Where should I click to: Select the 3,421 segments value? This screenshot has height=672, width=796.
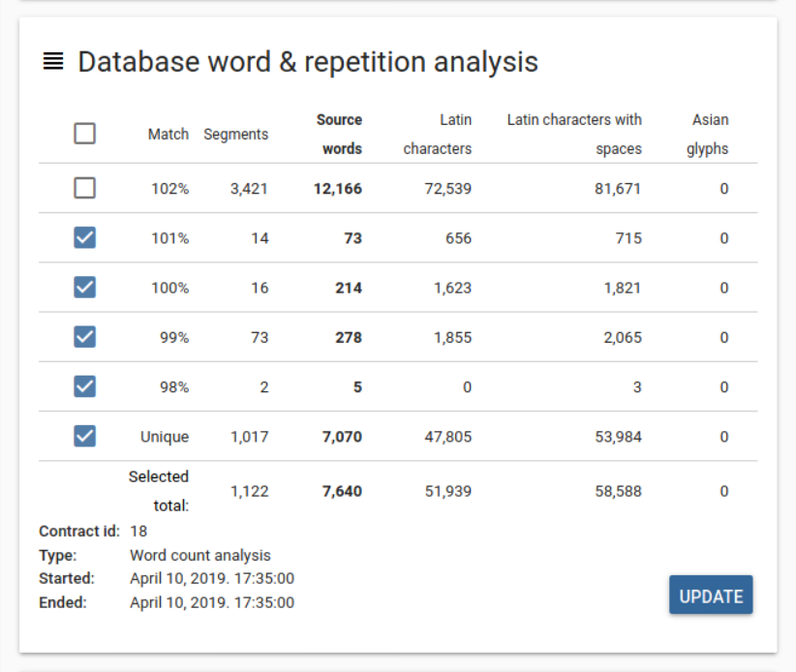tap(249, 189)
